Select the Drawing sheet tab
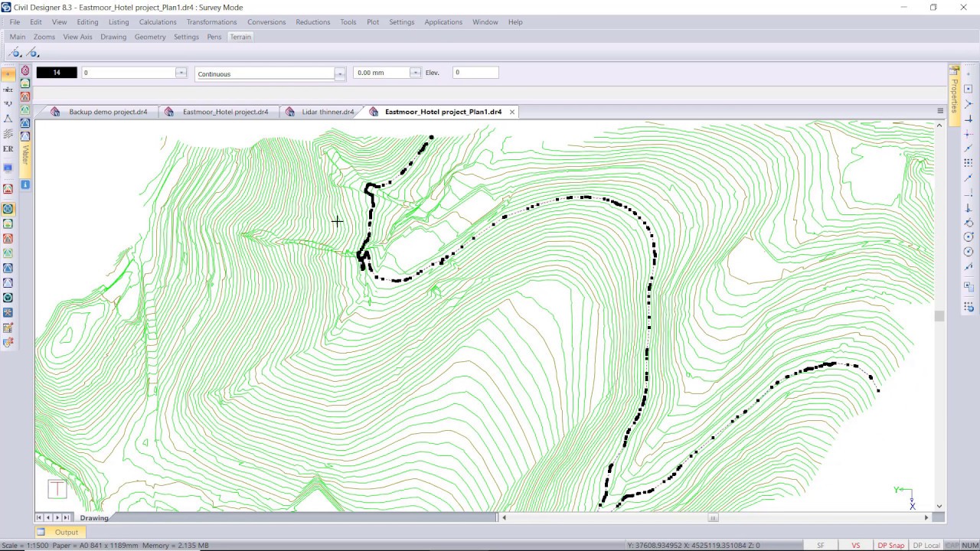980x551 pixels. tap(94, 518)
